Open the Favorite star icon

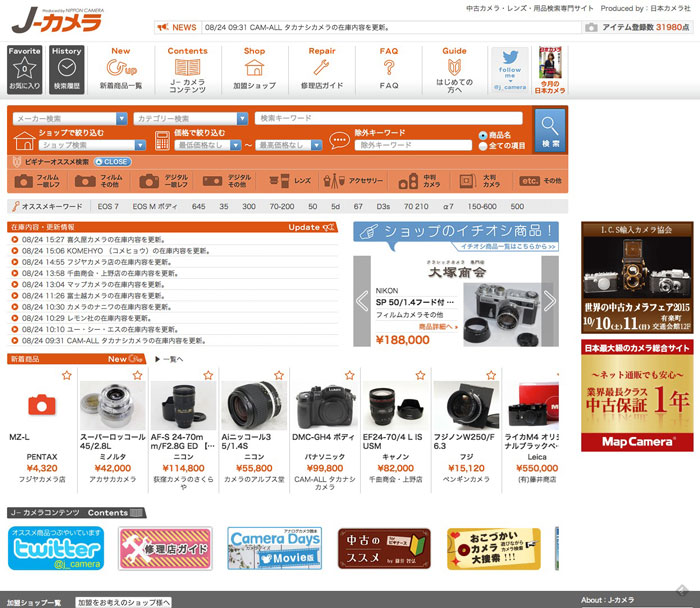25,70
